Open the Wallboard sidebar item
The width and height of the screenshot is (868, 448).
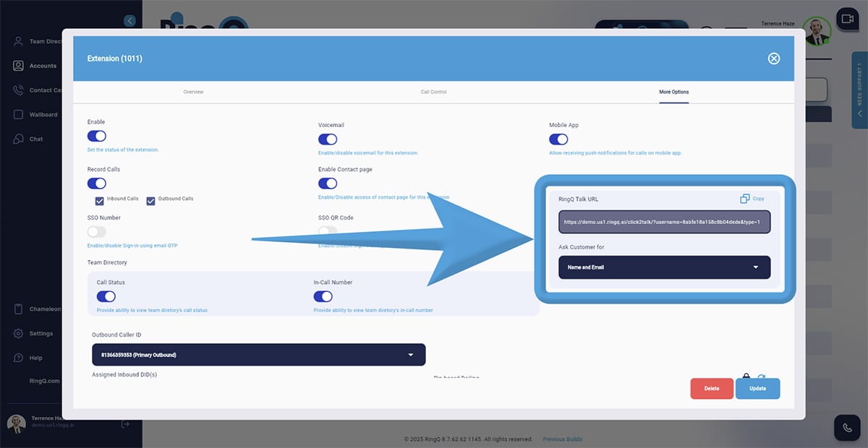pyautogui.click(x=43, y=115)
